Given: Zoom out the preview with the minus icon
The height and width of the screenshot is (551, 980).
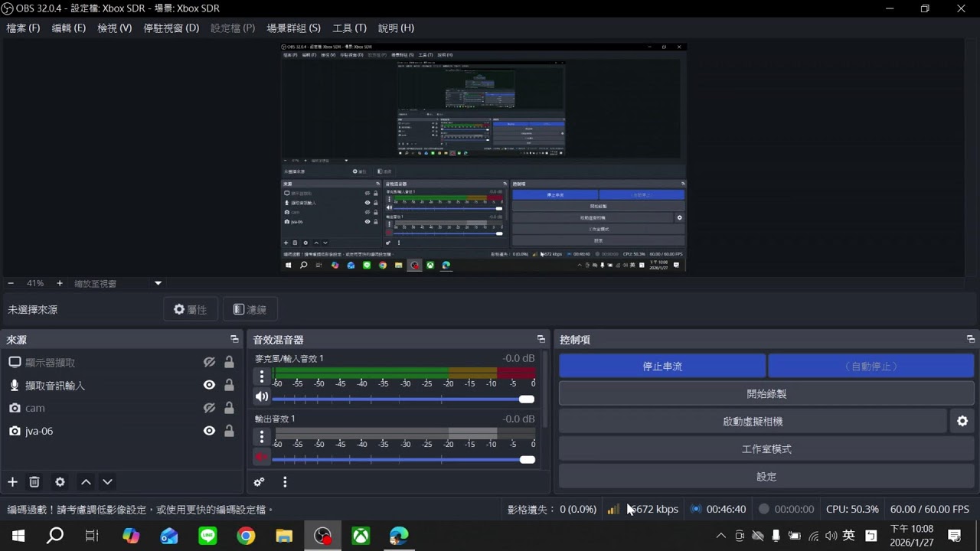Looking at the screenshot, I should tap(11, 283).
